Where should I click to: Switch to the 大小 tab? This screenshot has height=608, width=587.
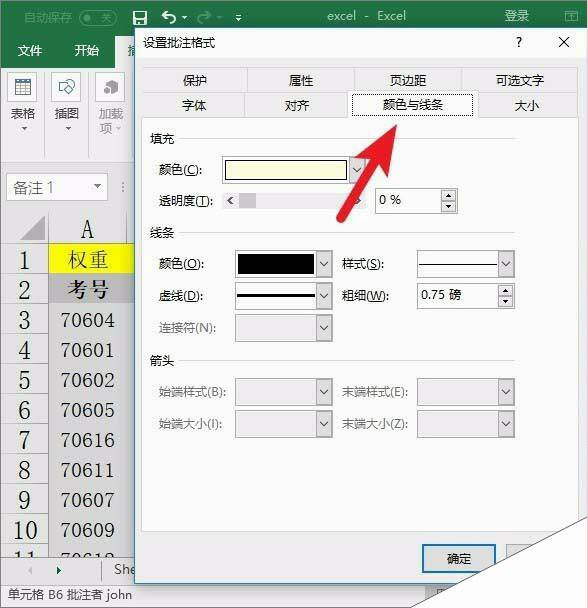click(x=527, y=105)
